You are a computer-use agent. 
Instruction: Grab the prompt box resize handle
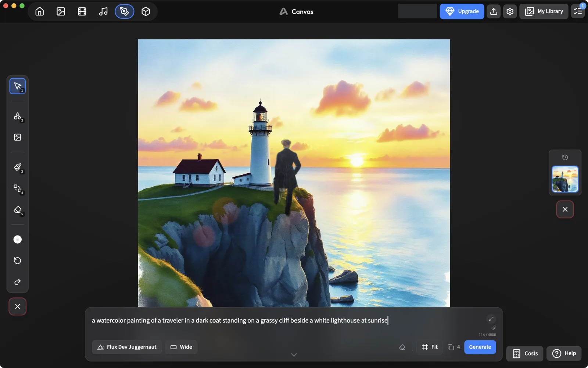click(493, 328)
